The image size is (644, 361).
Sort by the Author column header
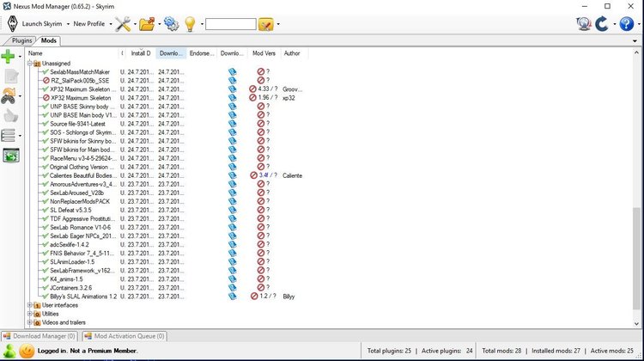(x=294, y=53)
